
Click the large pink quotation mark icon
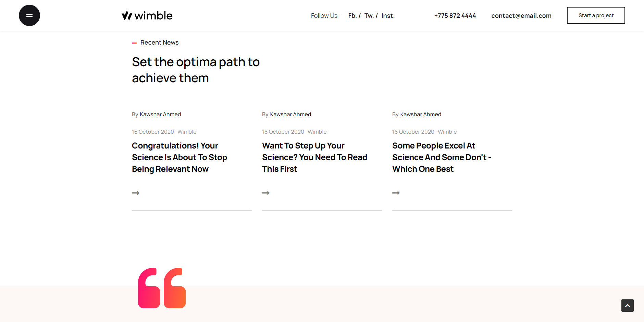tap(162, 288)
